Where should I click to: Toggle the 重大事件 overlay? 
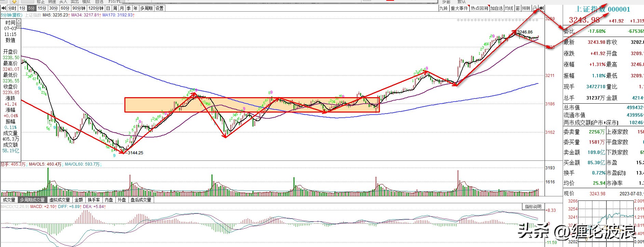tap(459, 8)
